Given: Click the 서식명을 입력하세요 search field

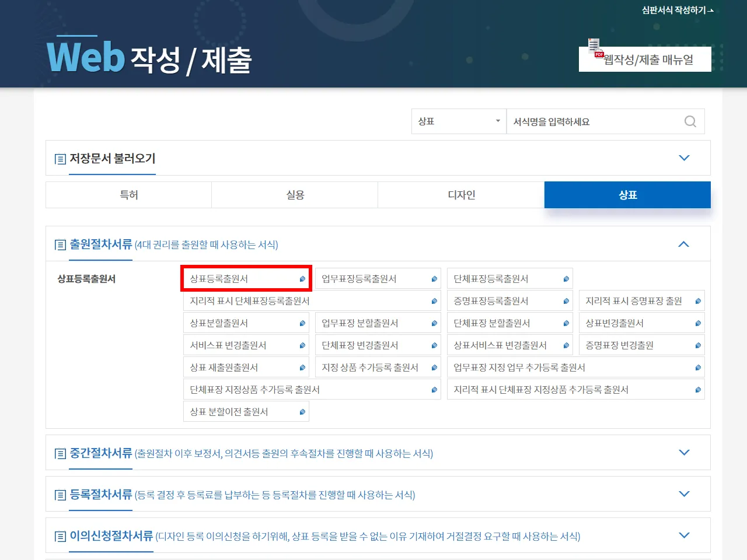Looking at the screenshot, I should point(595,121).
